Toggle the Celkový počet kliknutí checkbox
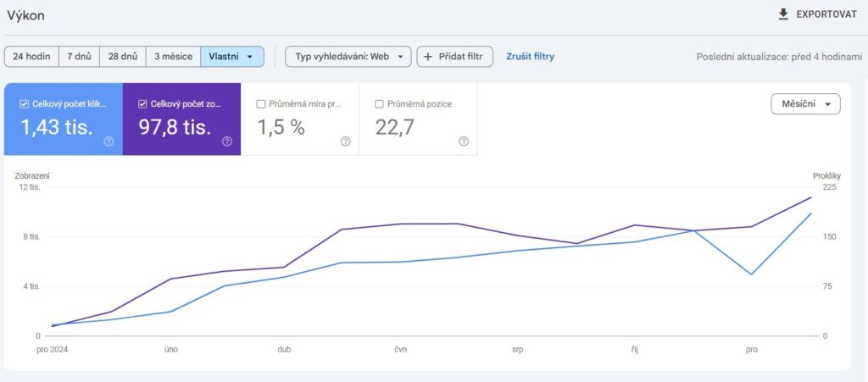Image resolution: width=868 pixels, height=382 pixels. pos(24,104)
